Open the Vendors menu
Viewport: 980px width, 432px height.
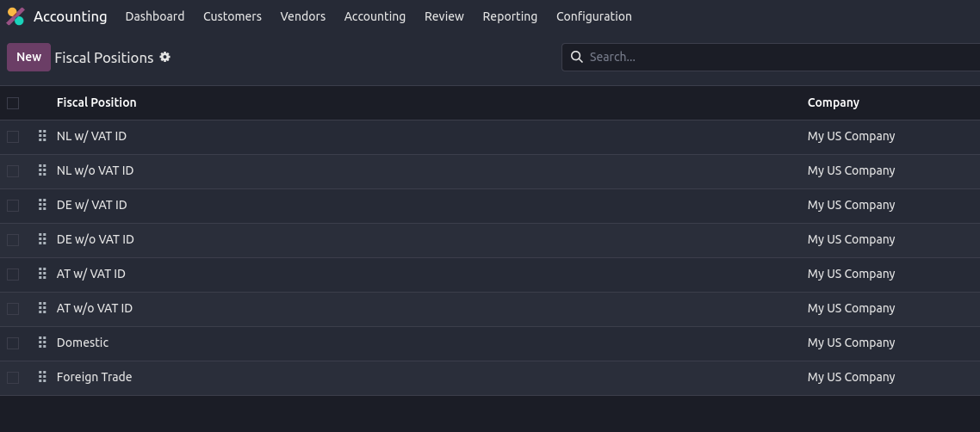(x=303, y=16)
